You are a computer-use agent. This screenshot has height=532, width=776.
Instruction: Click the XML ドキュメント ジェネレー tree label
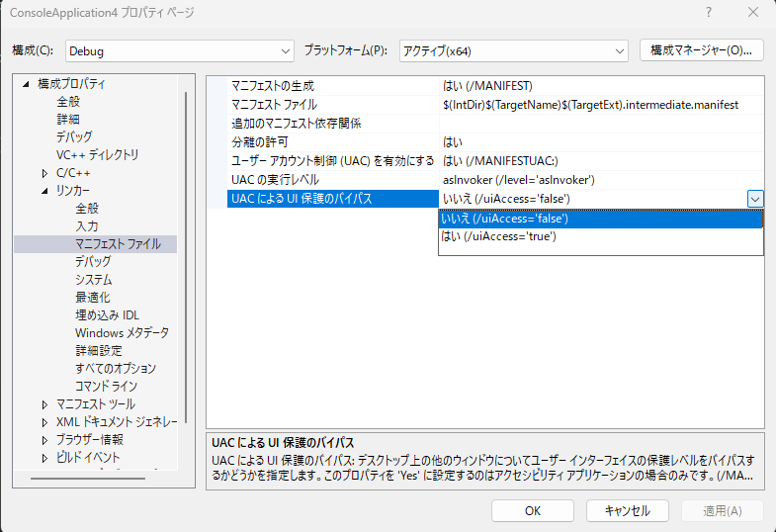[117, 422]
